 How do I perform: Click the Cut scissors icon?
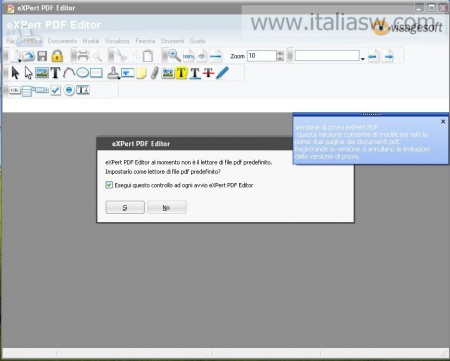(x=121, y=56)
